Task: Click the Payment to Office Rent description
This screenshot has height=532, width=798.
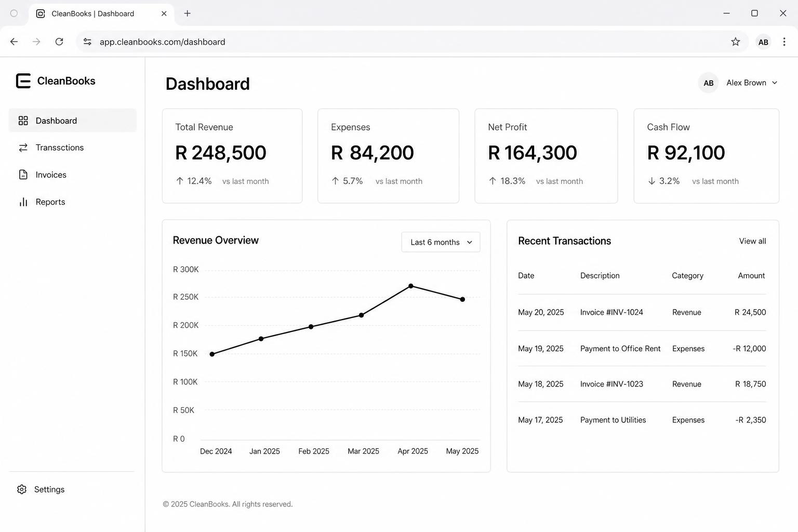Action: [x=620, y=349]
